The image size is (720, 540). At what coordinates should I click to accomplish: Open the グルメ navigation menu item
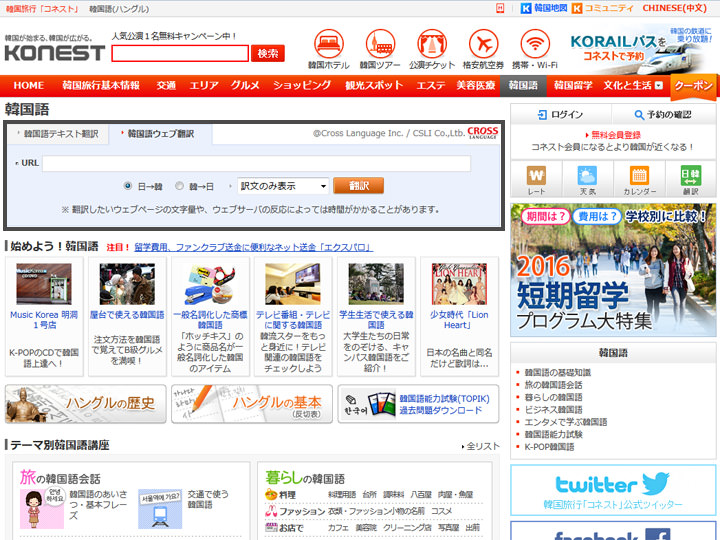tap(245, 86)
